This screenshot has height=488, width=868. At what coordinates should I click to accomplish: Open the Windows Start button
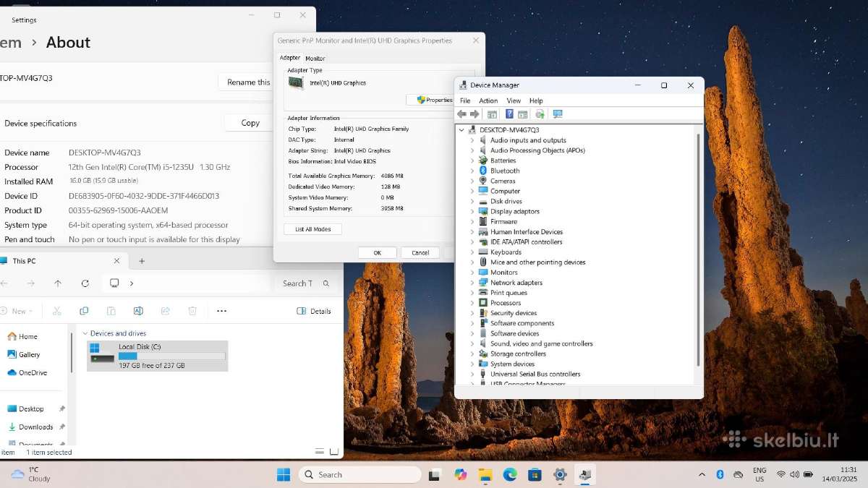pyautogui.click(x=284, y=474)
